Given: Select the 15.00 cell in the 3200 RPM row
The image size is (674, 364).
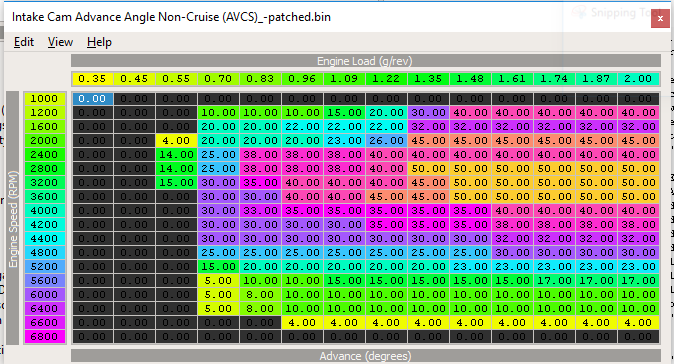Looking at the screenshot, I should click(x=176, y=183).
